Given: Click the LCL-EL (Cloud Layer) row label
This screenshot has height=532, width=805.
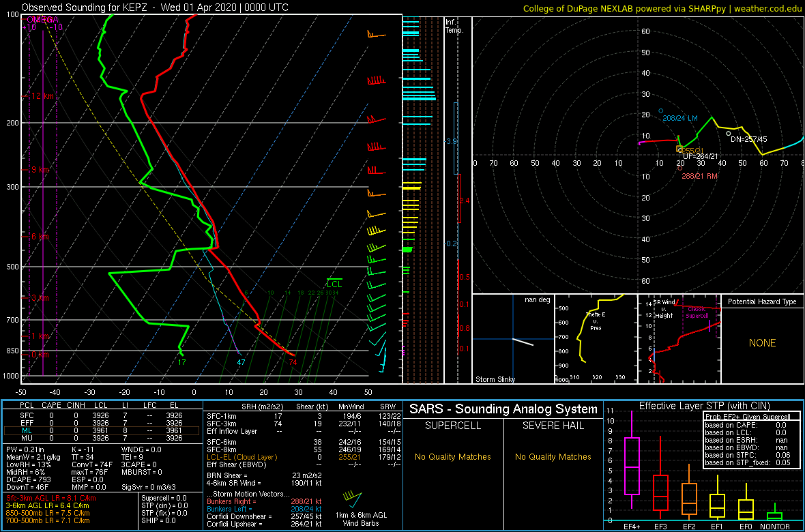Looking at the screenshot, I should (241, 457).
